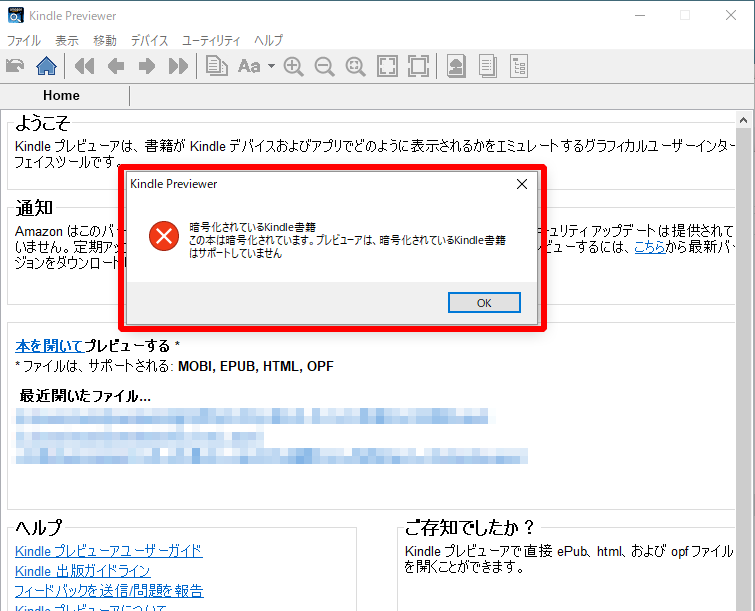Viewport: 755px width, 611px height.
Task: Close the Kindle Previewer error dialog
Action: pyautogui.click(x=522, y=184)
